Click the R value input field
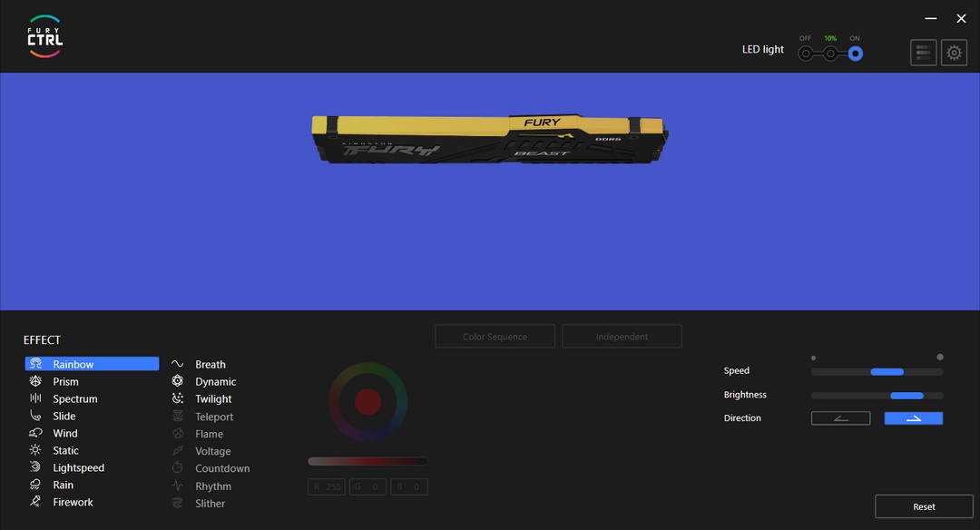 (x=327, y=486)
